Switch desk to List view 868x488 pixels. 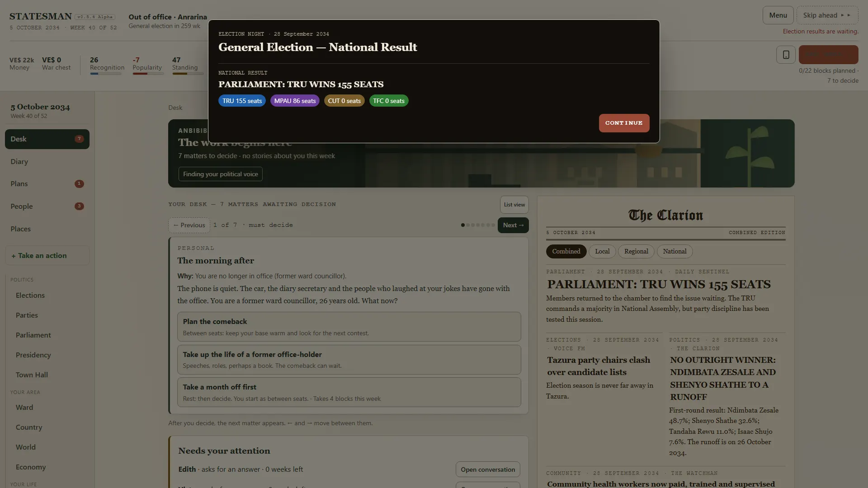[x=514, y=205]
